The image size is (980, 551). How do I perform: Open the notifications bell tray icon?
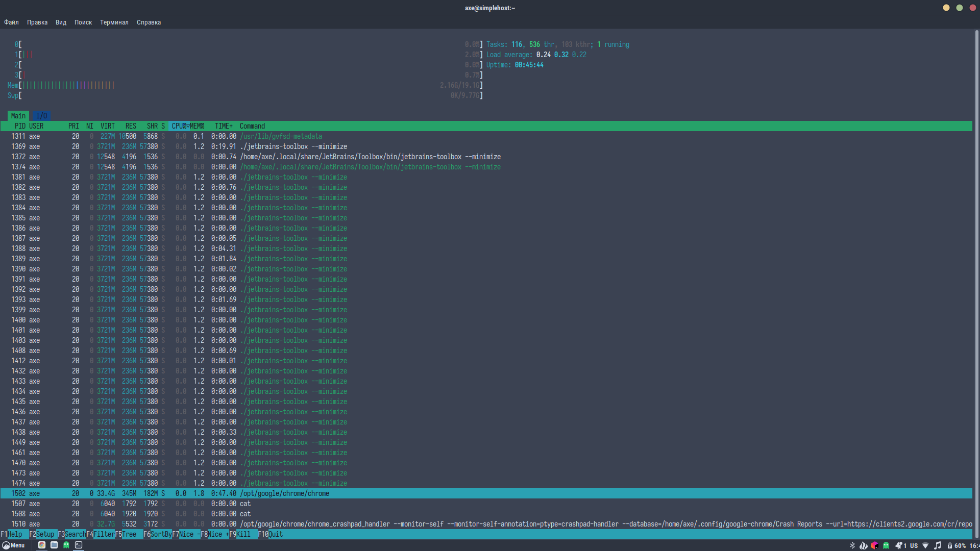pos(899,545)
